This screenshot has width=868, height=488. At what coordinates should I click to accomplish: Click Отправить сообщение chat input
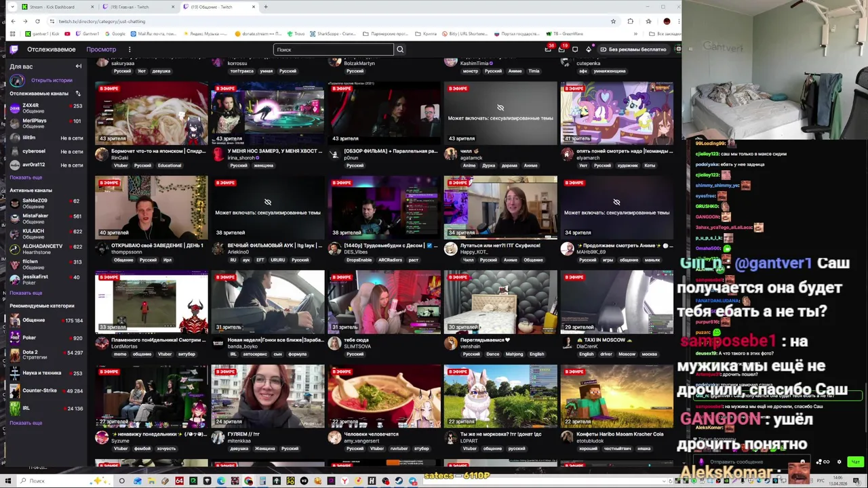[x=753, y=462]
